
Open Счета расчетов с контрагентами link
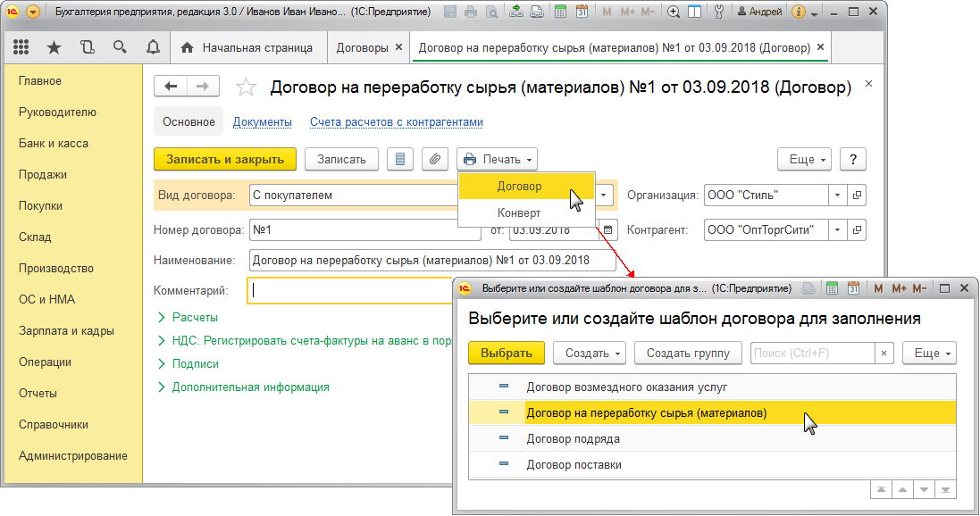coord(397,121)
